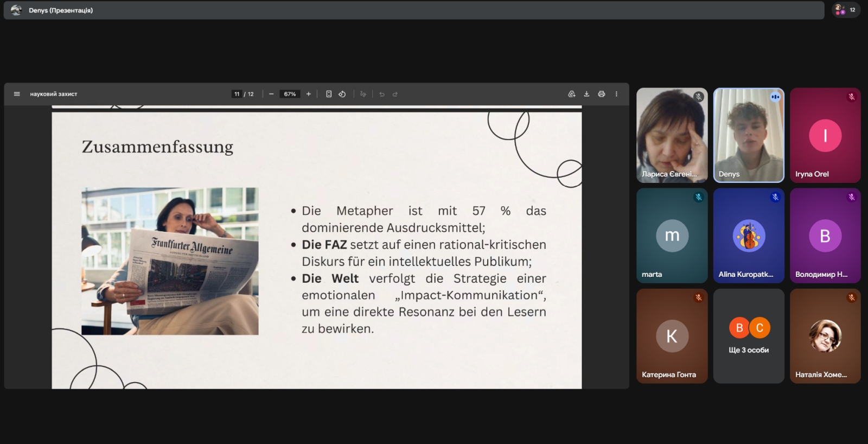
Task: Open the participants list showing 12
Action: 846,10
